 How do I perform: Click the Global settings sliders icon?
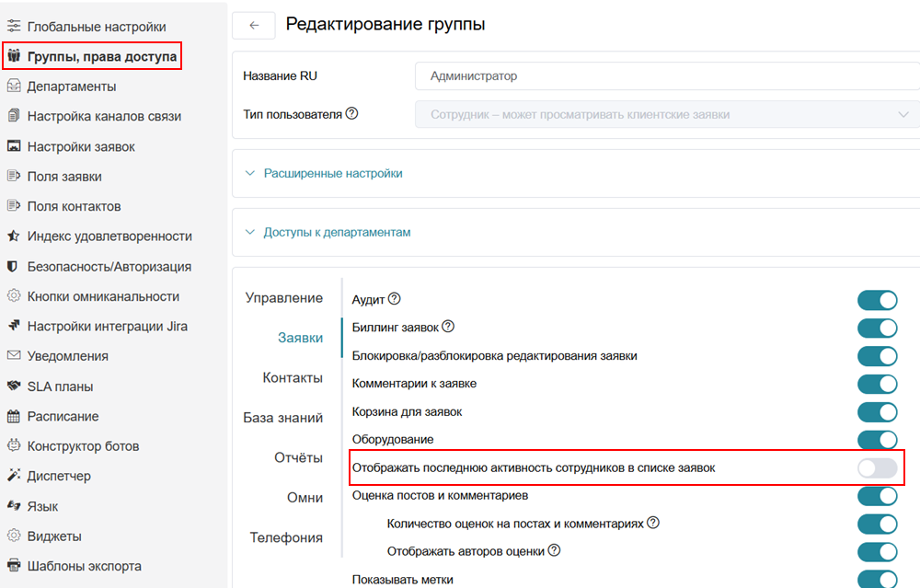[14, 27]
